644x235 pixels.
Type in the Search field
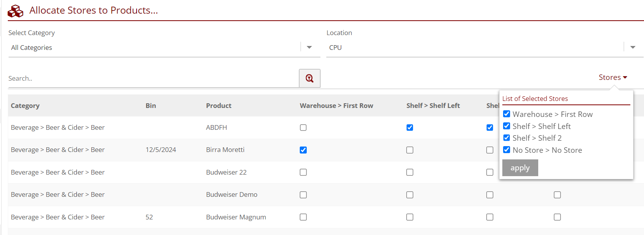pyautogui.click(x=153, y=78)
